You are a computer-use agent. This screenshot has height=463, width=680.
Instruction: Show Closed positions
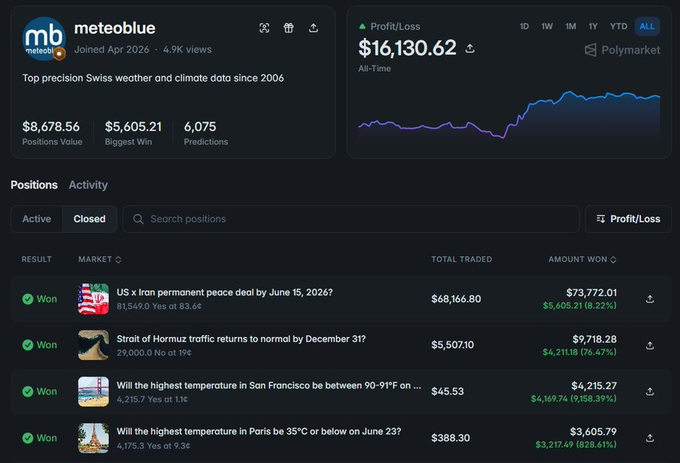pos(89,219)
